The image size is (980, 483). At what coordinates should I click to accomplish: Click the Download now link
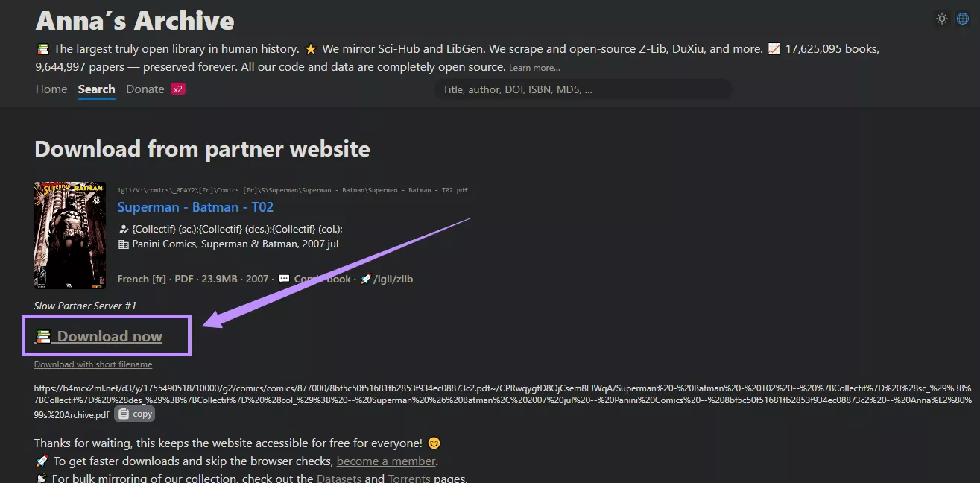click(x=110, y=336)
